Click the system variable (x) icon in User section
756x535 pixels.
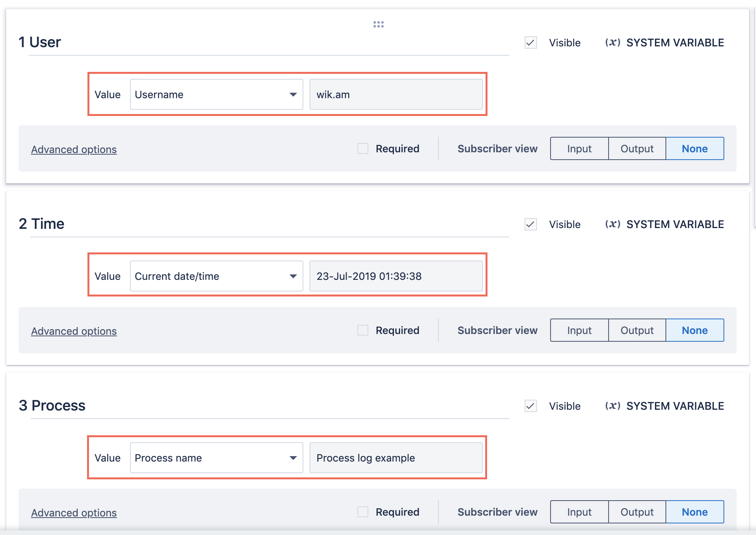pyautogui.click(x=612, y=43)
